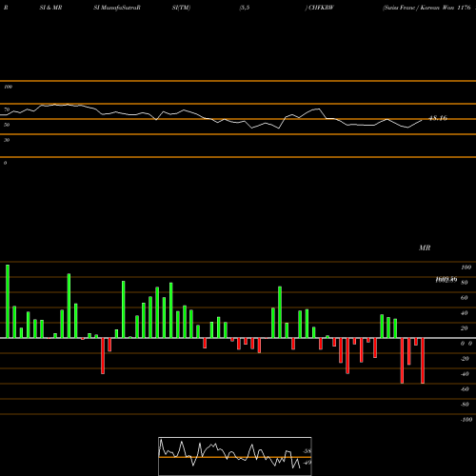The image size is (476, 476).
Task: Click the tallest green bar at the chart's left edge
Action: 8,301
